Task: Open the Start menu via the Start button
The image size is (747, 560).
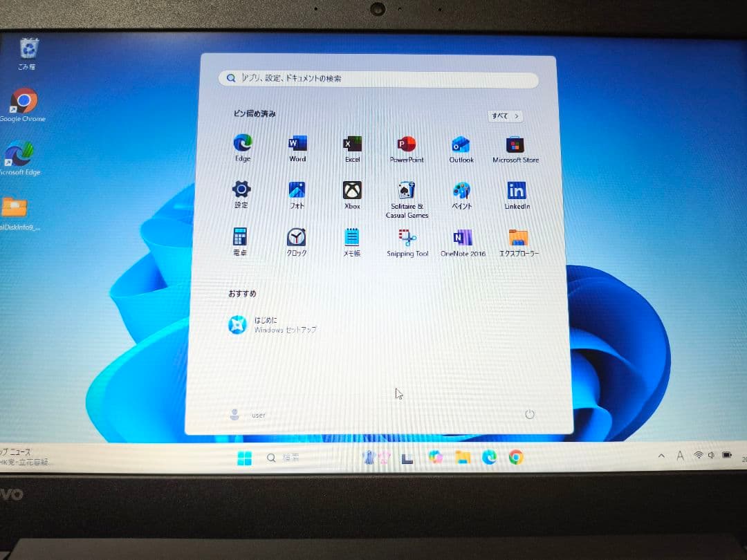Action: [246, 457]
